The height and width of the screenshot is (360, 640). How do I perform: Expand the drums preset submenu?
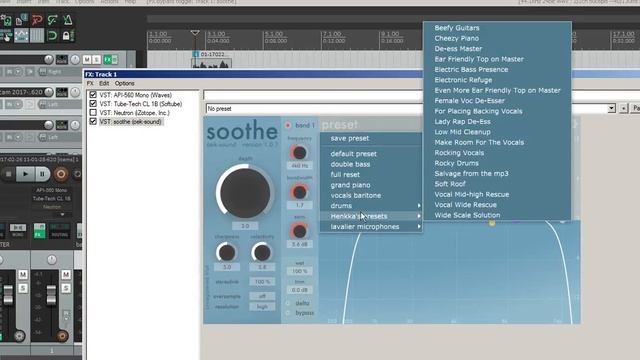[371, 206]
